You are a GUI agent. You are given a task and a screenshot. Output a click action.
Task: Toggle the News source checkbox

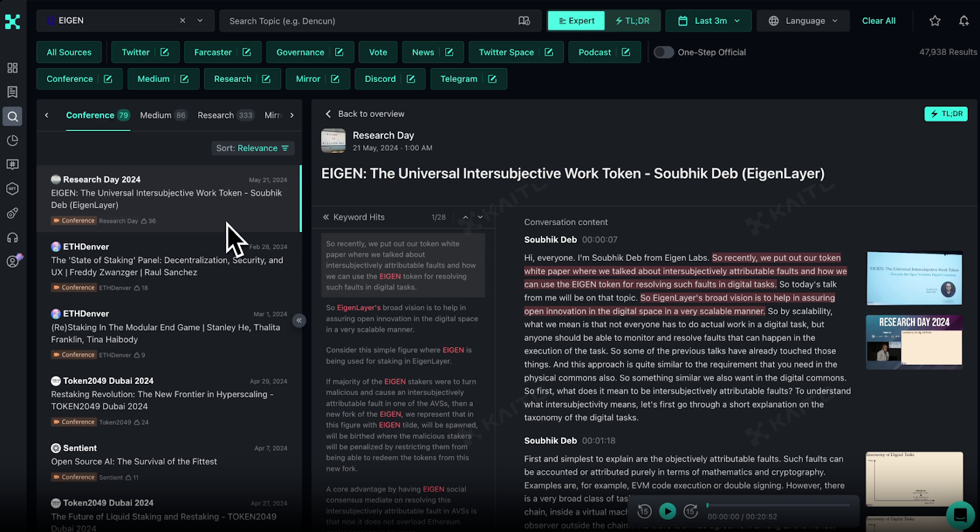pos(449,52)
